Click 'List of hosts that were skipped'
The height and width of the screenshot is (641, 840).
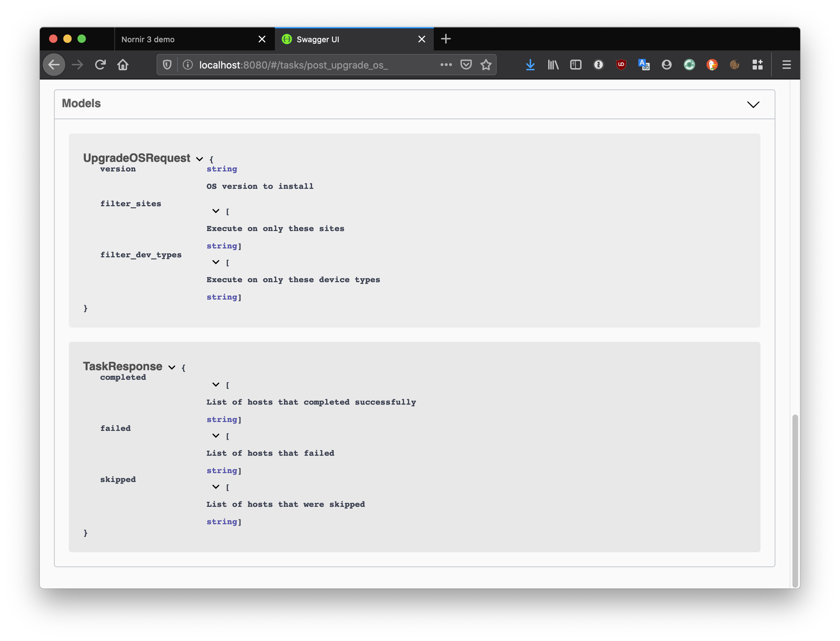[285, 505]
